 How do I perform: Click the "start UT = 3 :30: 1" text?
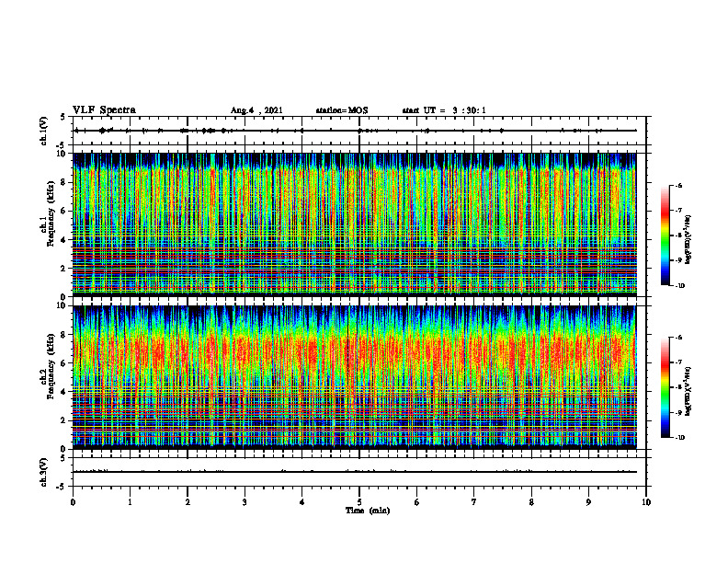pyautogui.click(x=444, y=110)
